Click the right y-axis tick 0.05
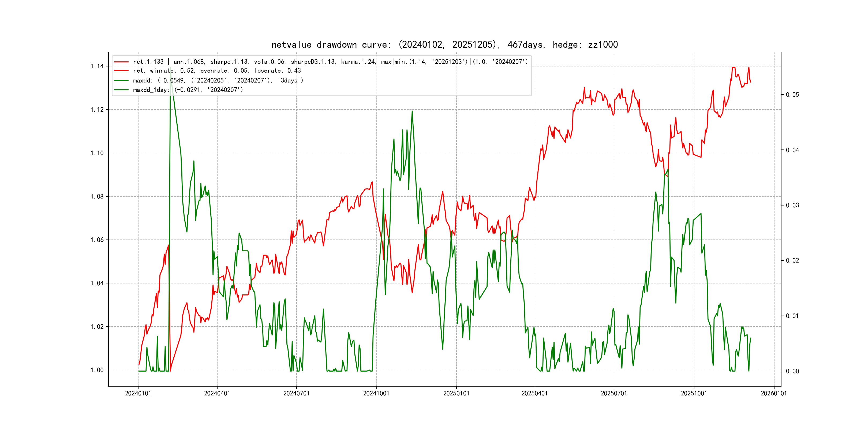Viewport: 868px width, 434px height. point(792,95)
